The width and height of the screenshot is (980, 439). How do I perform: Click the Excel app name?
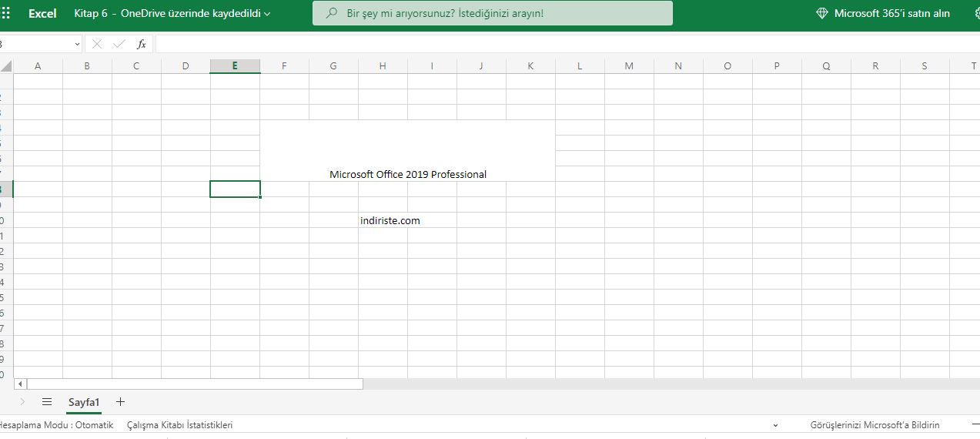point(42,14)
